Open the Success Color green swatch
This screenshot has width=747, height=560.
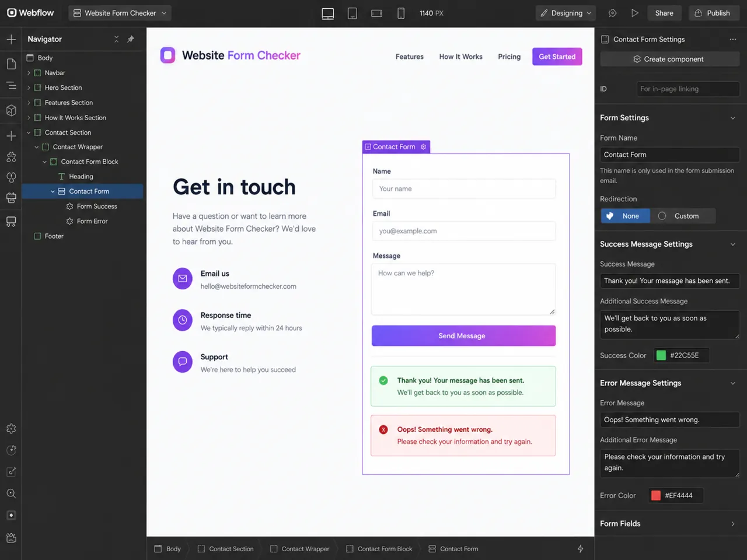coord(661,355)
